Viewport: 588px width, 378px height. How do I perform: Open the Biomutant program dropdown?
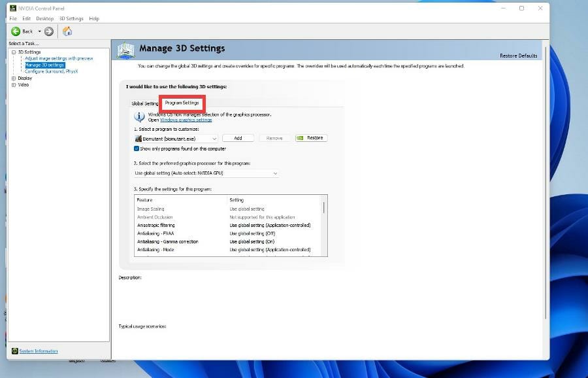176,139
